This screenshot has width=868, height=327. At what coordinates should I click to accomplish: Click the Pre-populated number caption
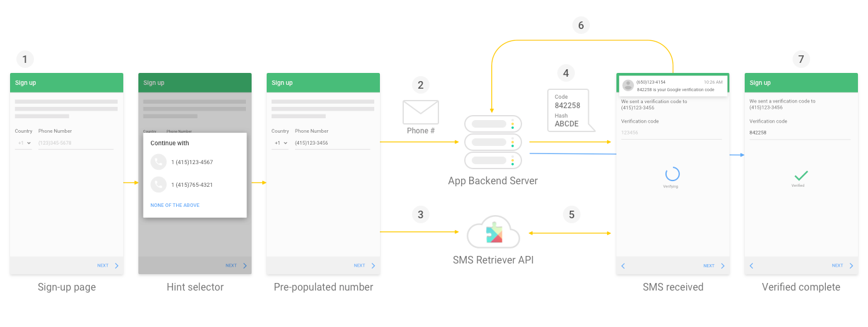click(323, 287)
